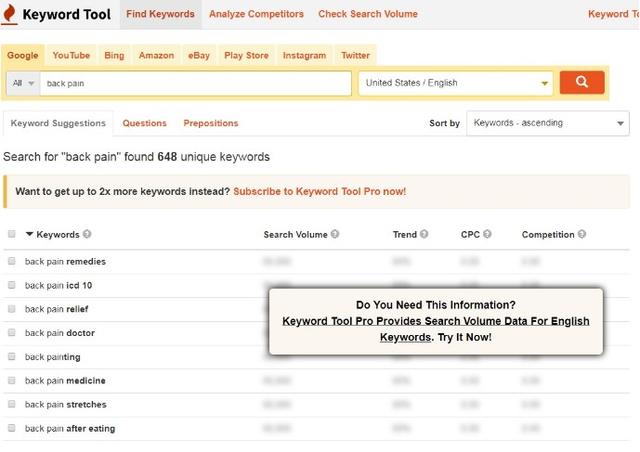Open the Keywords column help icon
The width and height of the screenshot is (640, 452).
tap(87, 234)
